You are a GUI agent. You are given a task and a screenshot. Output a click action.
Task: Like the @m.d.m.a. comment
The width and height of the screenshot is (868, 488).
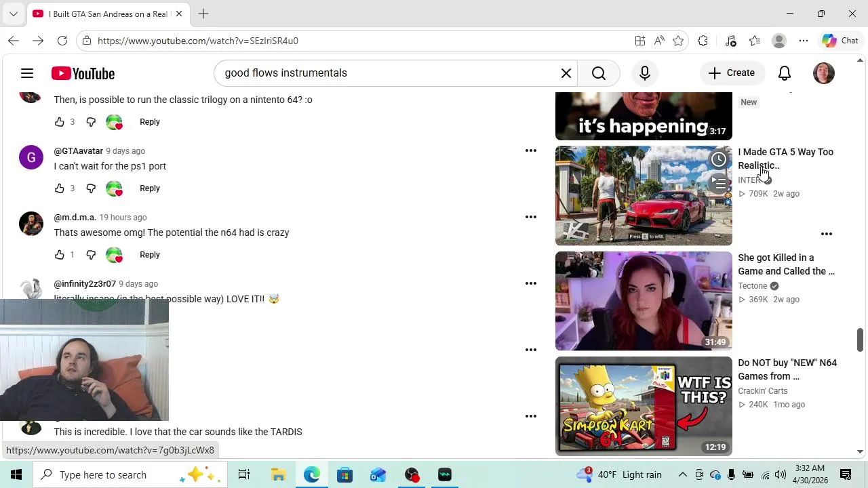coord(60,255)
